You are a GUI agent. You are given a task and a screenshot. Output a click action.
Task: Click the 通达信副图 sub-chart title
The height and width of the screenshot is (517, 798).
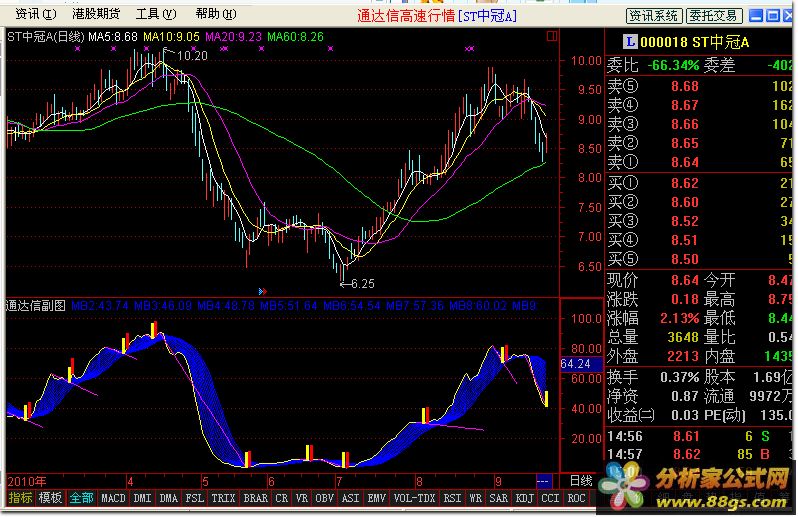pos(36,306)
